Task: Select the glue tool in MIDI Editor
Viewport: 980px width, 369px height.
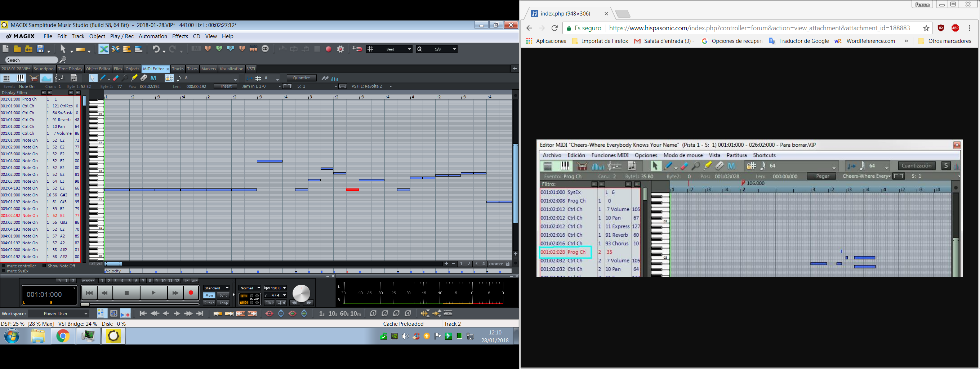Action: 134,78
